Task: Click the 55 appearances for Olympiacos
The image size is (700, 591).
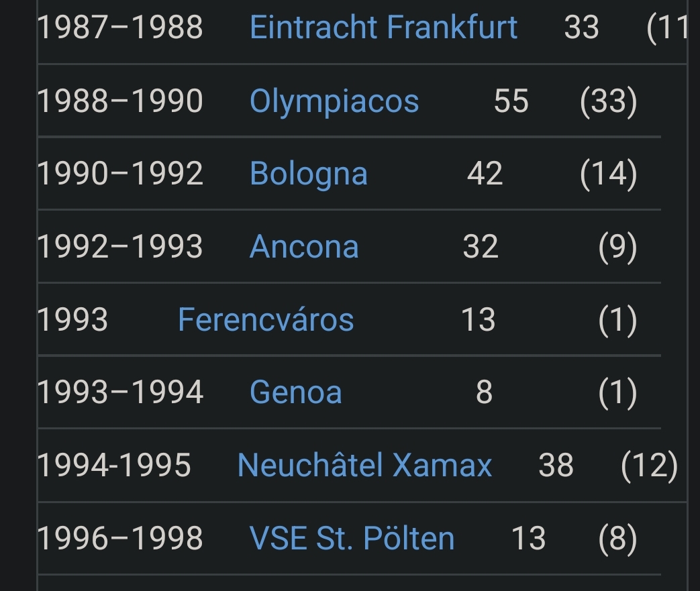Action: click(x=511, y=101)
